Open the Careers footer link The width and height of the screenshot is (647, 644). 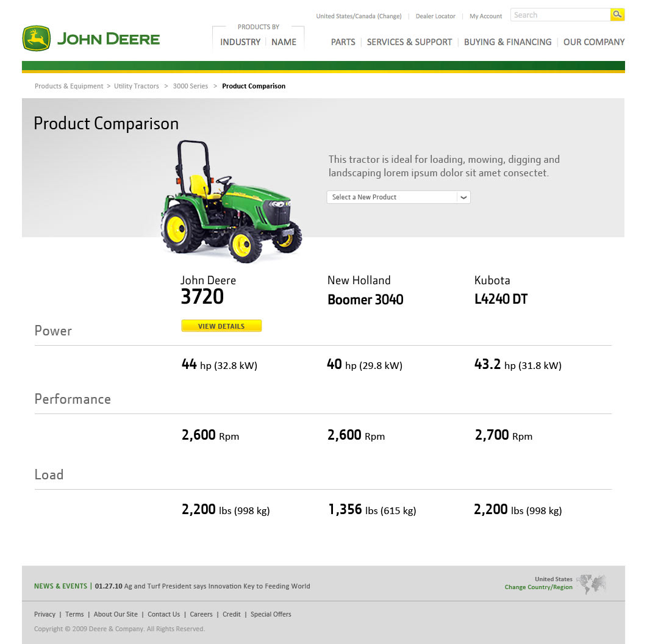click(x=201, y=614)
